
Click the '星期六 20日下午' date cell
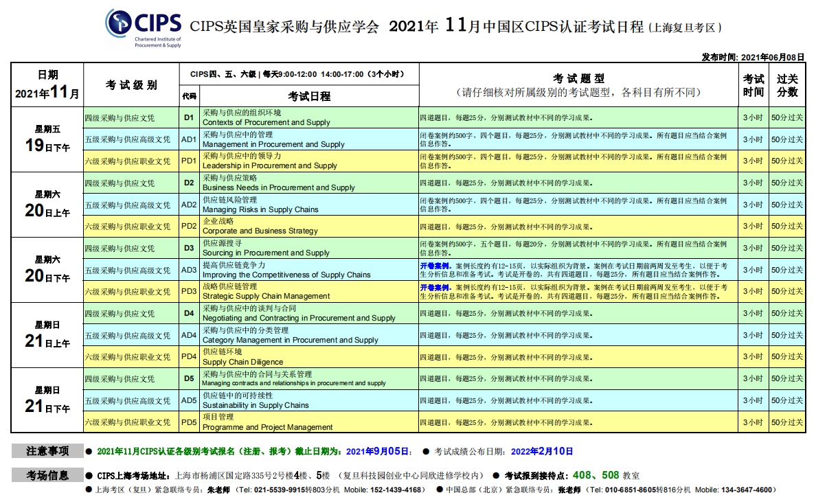coord(47,270)
